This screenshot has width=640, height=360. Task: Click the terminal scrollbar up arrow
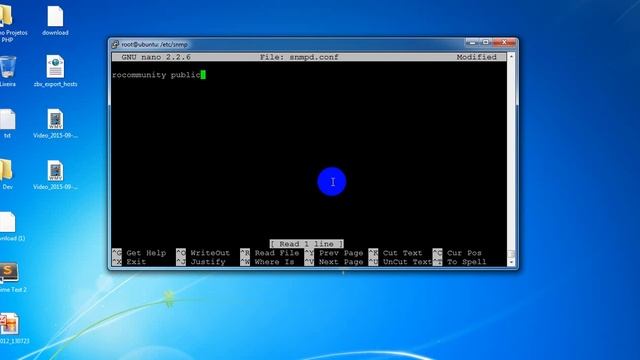(x=511, y=56)
